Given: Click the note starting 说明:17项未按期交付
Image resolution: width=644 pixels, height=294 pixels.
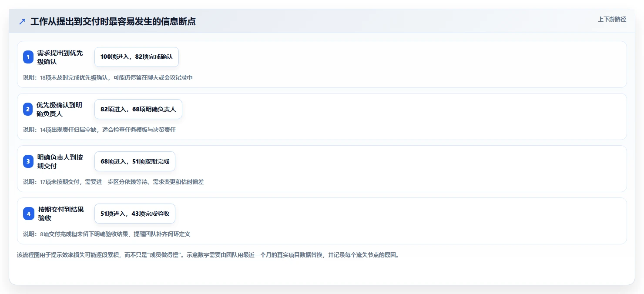Looking at the screenshot, I should point(113,182).
